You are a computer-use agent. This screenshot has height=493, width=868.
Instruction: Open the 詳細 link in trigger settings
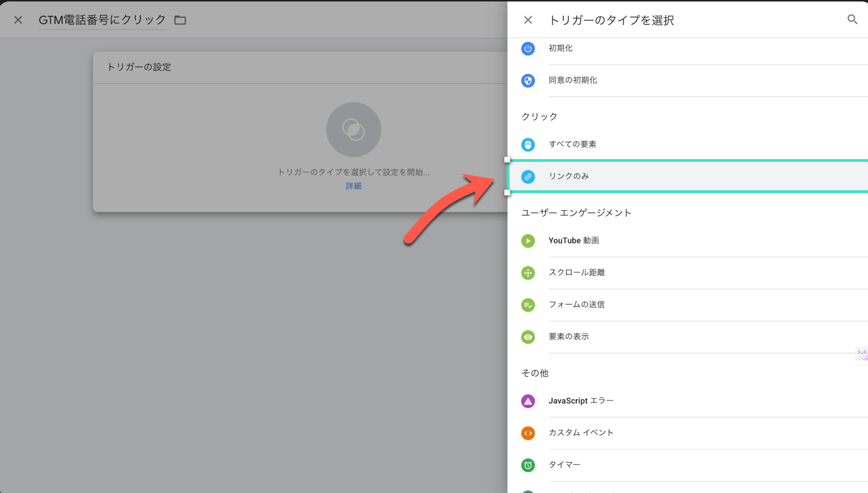point(353,186)
